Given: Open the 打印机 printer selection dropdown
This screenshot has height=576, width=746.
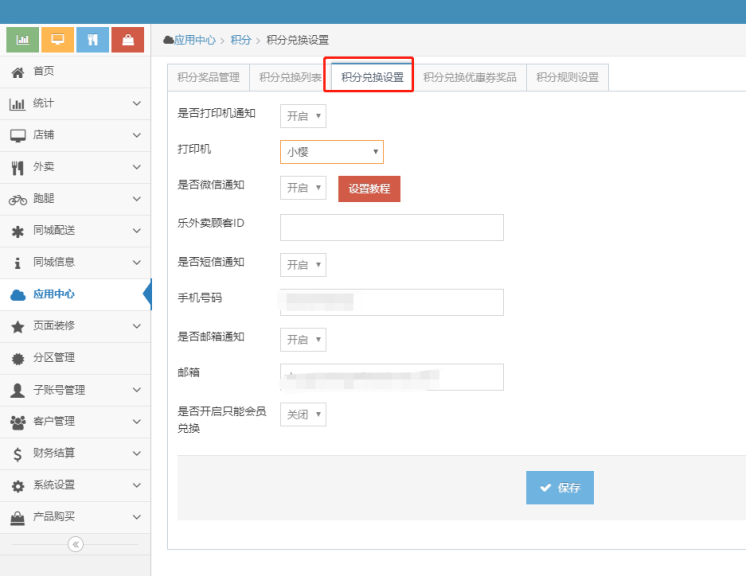Looking at the screenshot, I should 331,152.
